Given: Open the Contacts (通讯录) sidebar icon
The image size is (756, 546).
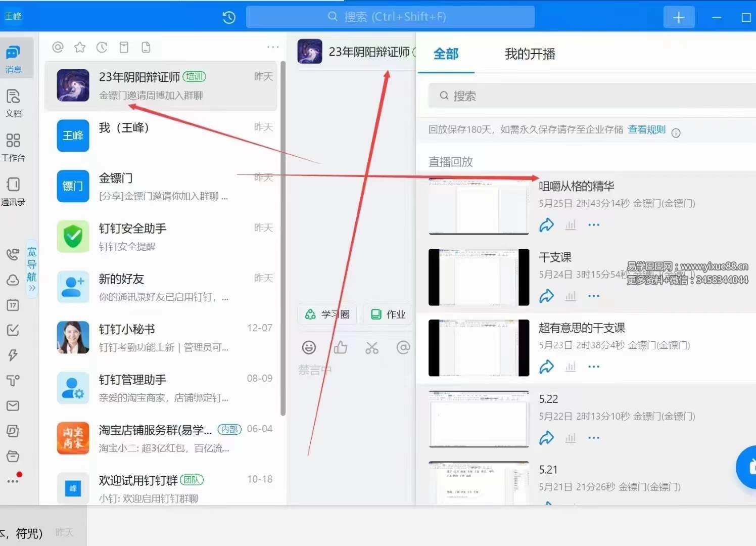Looking at the screenshot, I should 13,191.
